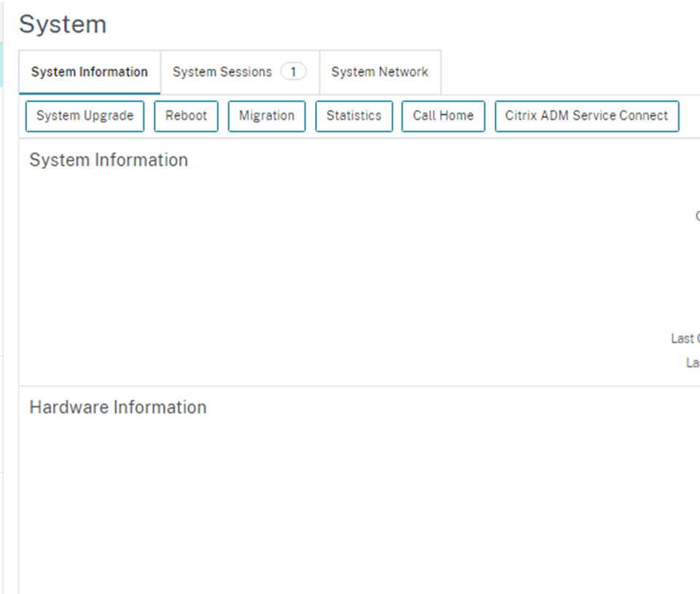
Task: Click the truncated "C" label at right edge
Action: coord(696,216)
